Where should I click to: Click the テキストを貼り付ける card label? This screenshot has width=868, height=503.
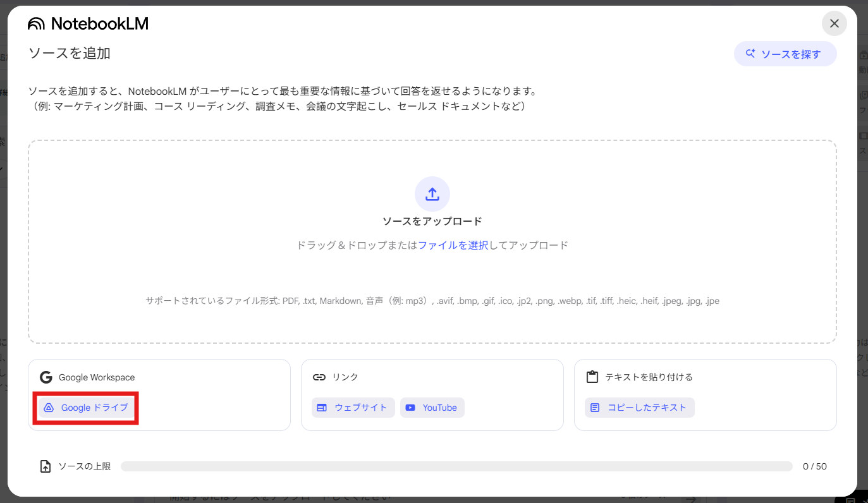pyautogui.click(x=649, y=377)
